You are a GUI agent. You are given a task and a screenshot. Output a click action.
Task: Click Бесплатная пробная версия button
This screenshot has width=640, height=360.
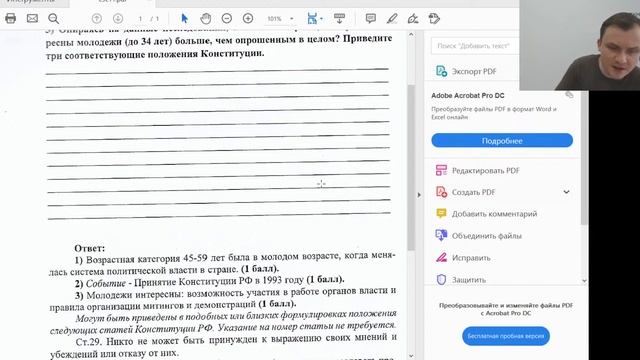tap(506, 336)
